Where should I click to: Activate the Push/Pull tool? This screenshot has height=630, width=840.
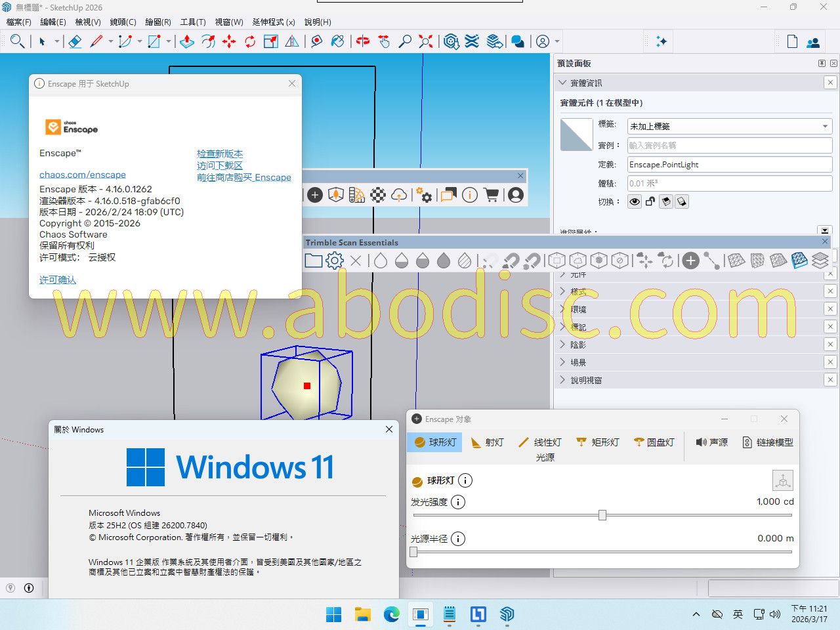click(187, 42)
